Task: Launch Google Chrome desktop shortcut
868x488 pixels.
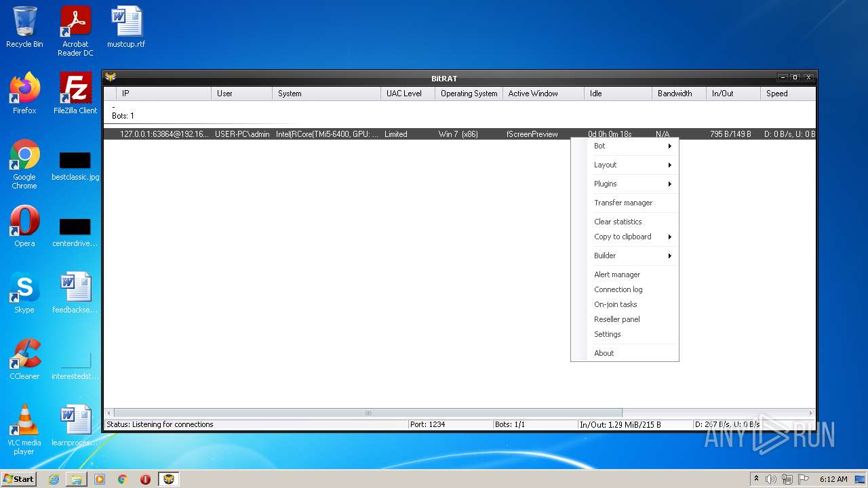Action: 24,164
